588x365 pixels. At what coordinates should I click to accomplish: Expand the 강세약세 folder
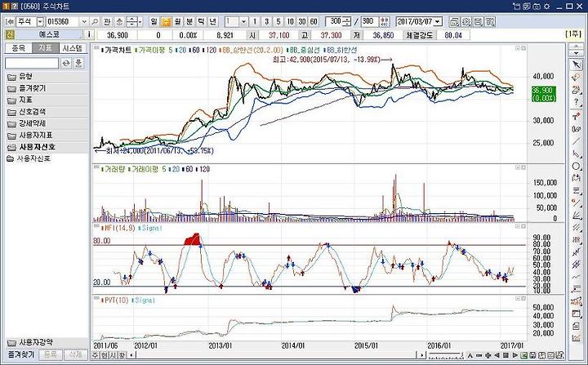(x=47, y=123)
